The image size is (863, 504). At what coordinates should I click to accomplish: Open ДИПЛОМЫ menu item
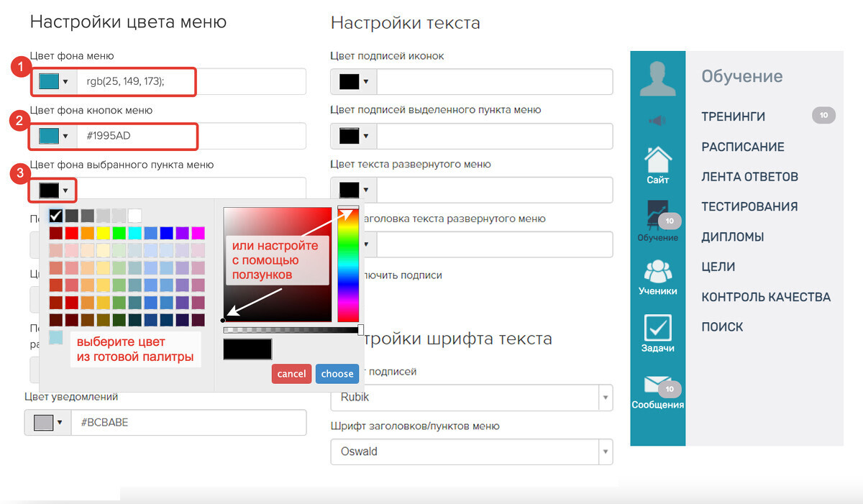pos(733,237)
